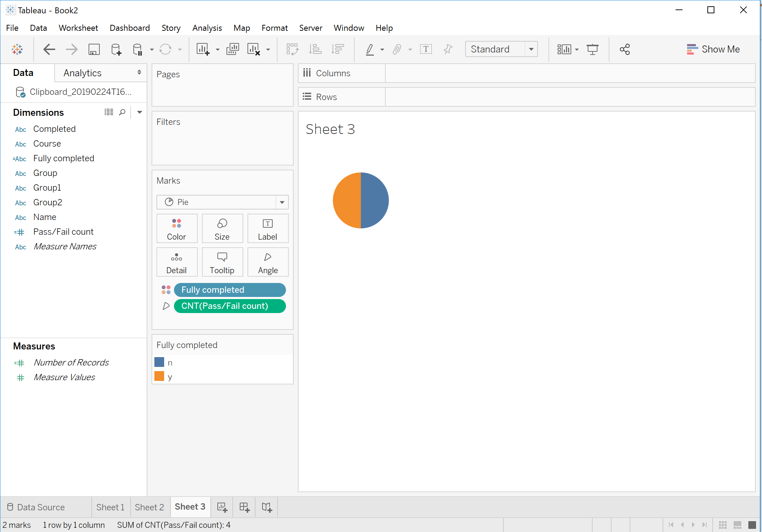Click the orange y legend swatch
The width and height of the screenshot is (762, 532).
(x=160, y=376)
